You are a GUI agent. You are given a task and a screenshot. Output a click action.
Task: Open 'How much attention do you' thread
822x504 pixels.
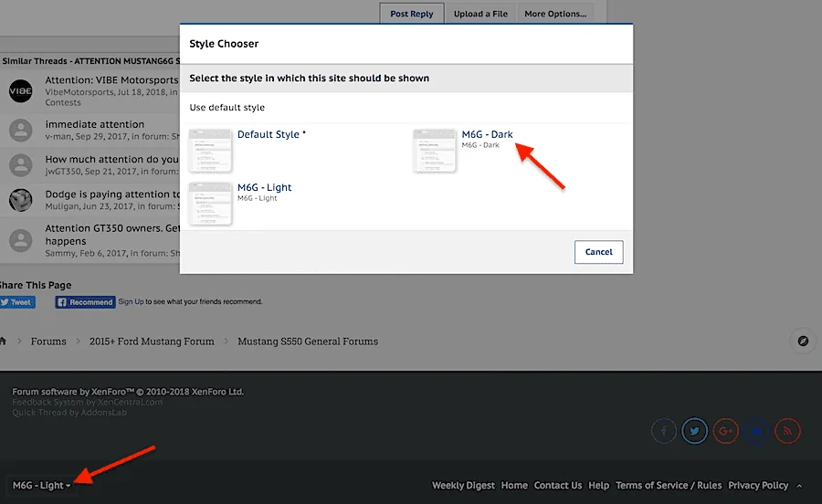(x=111, y=159)
